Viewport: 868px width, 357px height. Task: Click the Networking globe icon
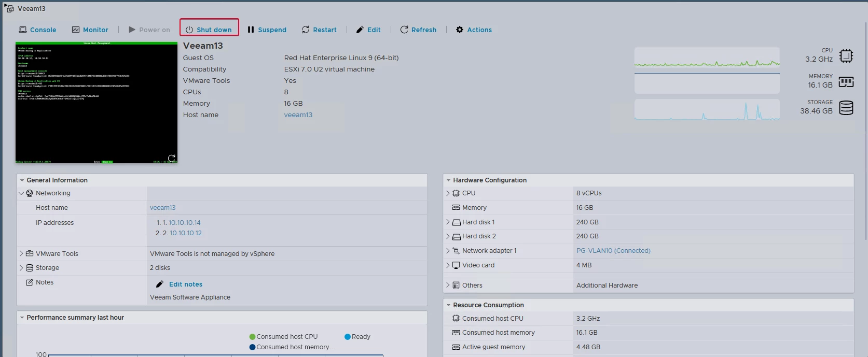[x=30, y=193]
